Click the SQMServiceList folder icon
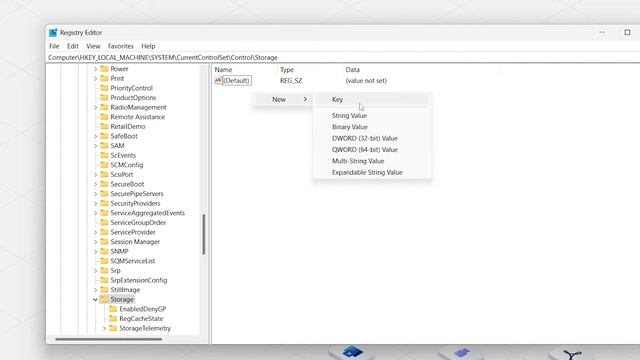The image size is (640, 360). (x=104, y=261)
